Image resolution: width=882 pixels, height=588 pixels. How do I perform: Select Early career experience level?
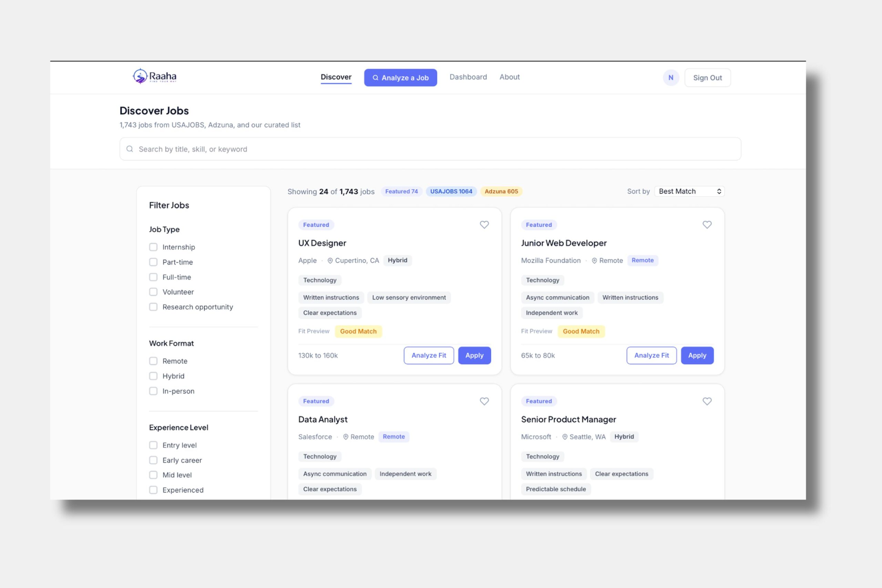pos(153,460)
